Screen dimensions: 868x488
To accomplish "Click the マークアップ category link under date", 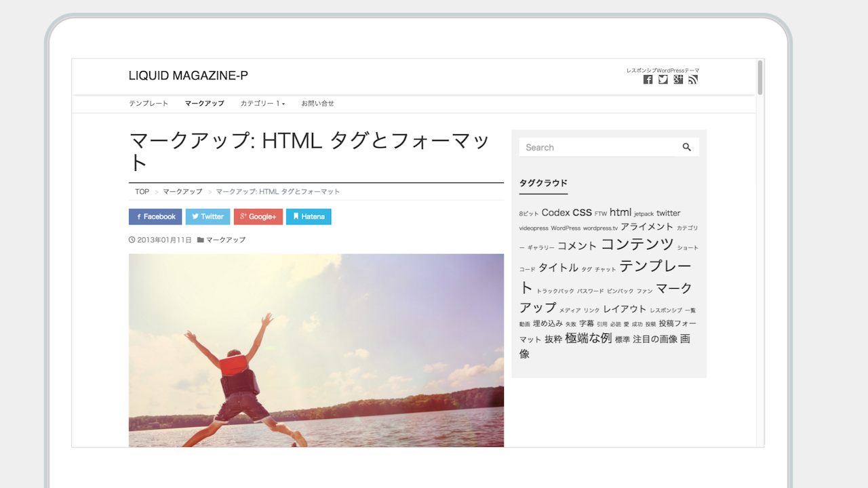I will point(226,240).
